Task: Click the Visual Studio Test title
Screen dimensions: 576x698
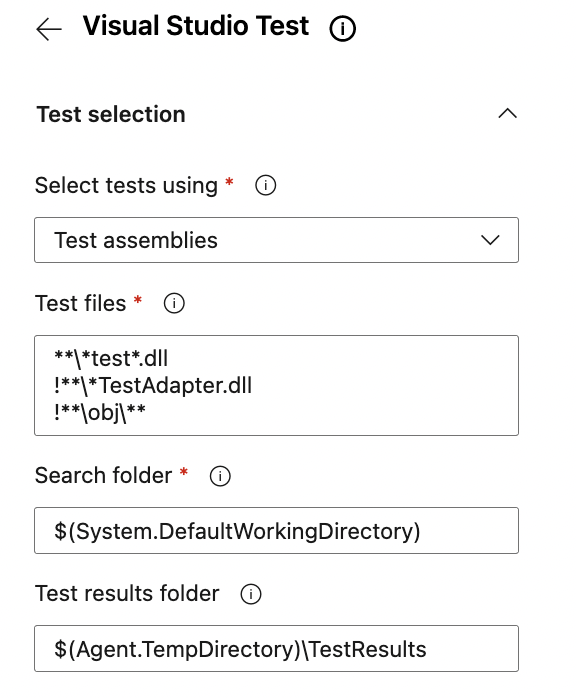Action: pyautogui.click(x=196, y=26)
